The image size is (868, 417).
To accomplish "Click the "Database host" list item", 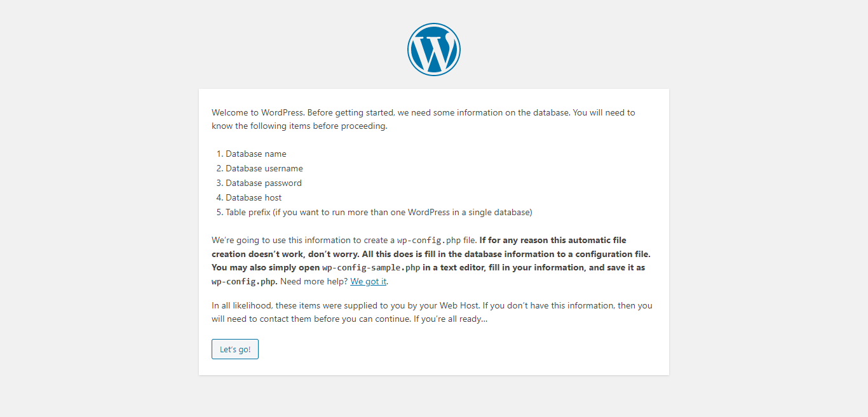I will [254, 197].
